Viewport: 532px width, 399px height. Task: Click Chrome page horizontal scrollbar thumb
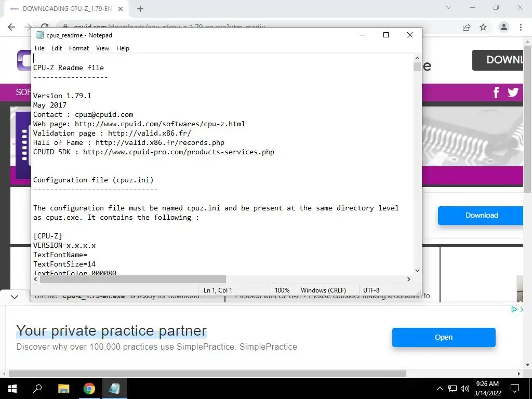pos(207,374)
